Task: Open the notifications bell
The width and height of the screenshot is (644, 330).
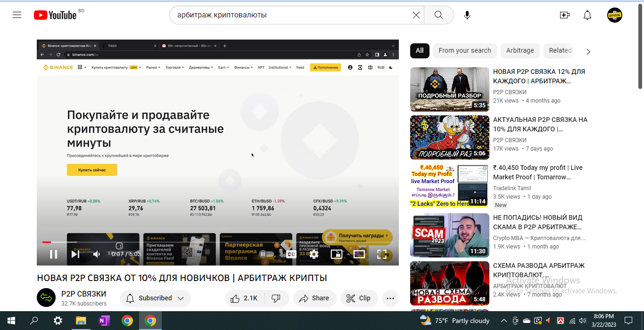Action: point(587,15)
